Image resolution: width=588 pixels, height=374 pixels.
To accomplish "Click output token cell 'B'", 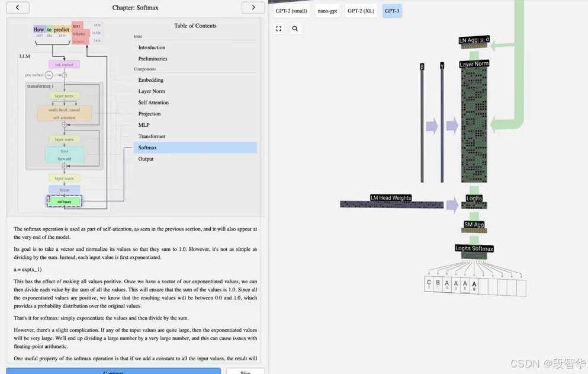I will point(438,285).
